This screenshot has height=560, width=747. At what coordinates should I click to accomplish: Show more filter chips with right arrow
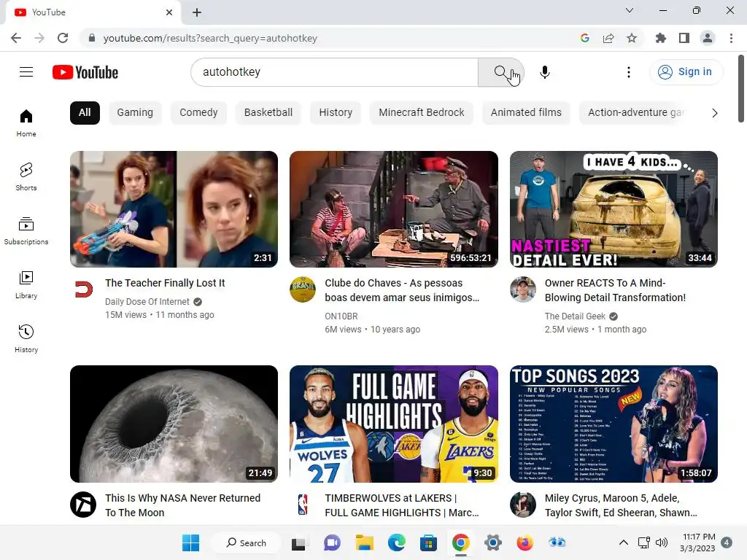tap(714, 113)
